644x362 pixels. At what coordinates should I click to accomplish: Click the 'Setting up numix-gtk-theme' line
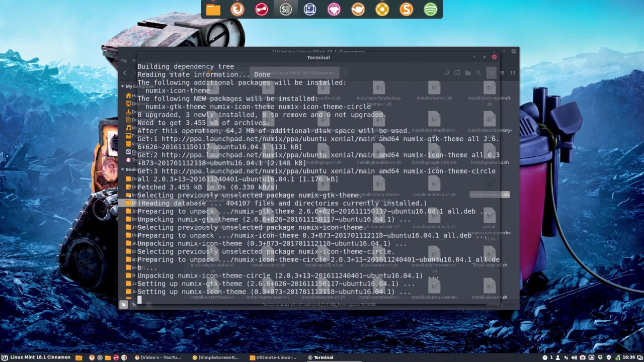[x=274, y=284]
